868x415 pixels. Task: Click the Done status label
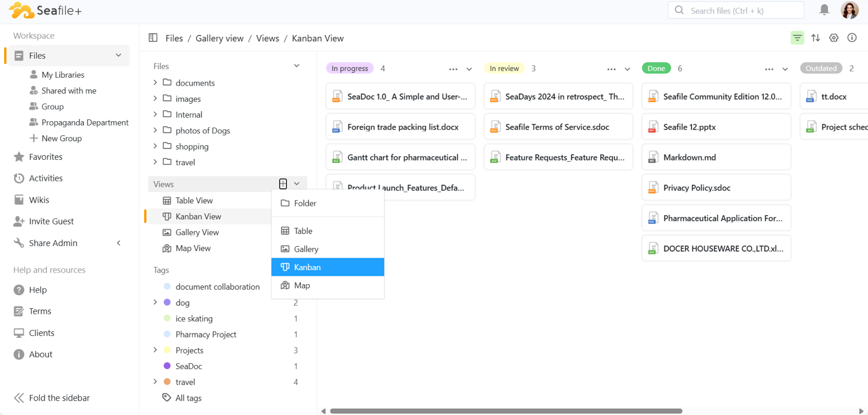pyautogui.click(x=656, y=68)
